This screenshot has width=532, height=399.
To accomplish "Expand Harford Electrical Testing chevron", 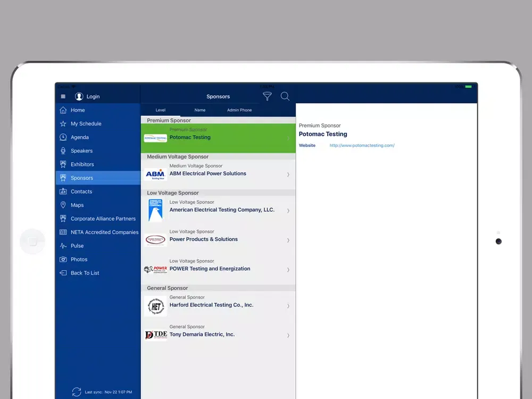I will pyautogui.click(x=288, y=306).
